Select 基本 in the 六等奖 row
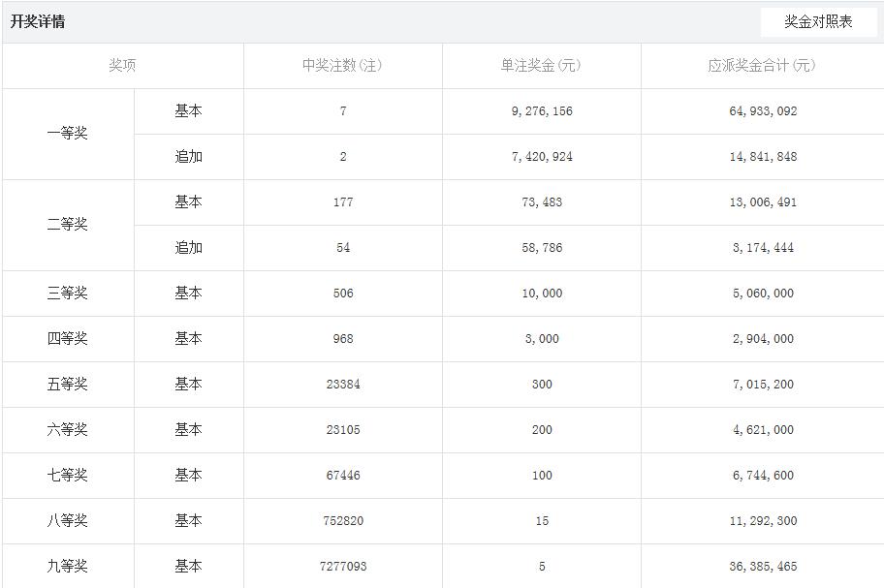Viewport: 884px width, 588px height. click(x=188, y=430)
